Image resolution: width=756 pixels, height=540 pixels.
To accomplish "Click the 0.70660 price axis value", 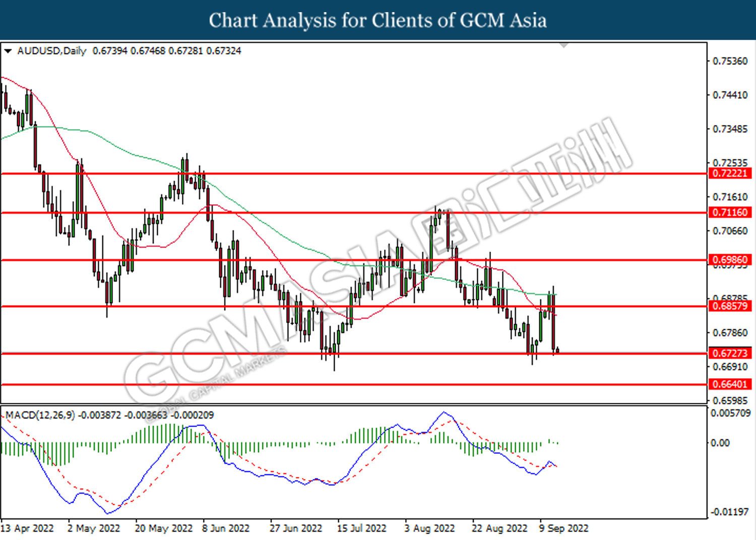I will coord(730,231).
